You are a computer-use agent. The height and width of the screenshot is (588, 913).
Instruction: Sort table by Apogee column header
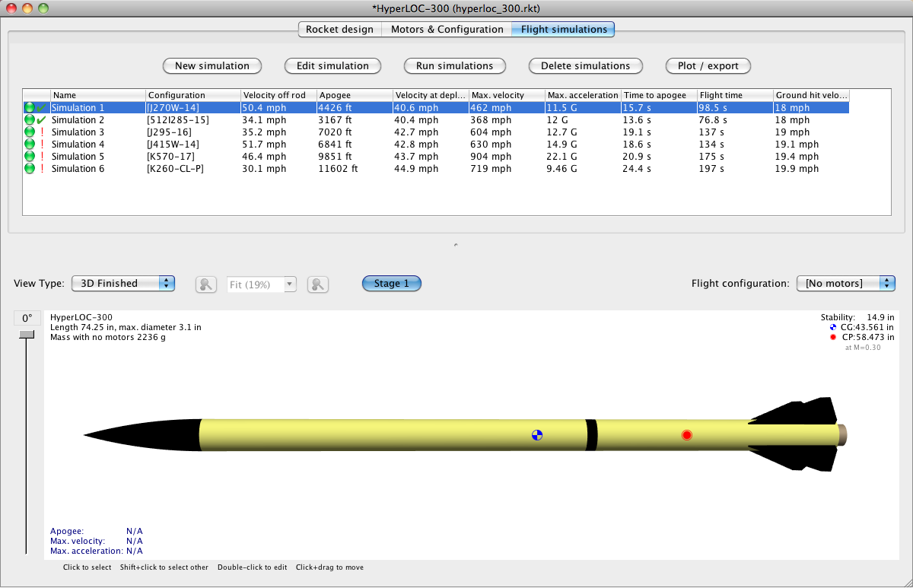354,95
